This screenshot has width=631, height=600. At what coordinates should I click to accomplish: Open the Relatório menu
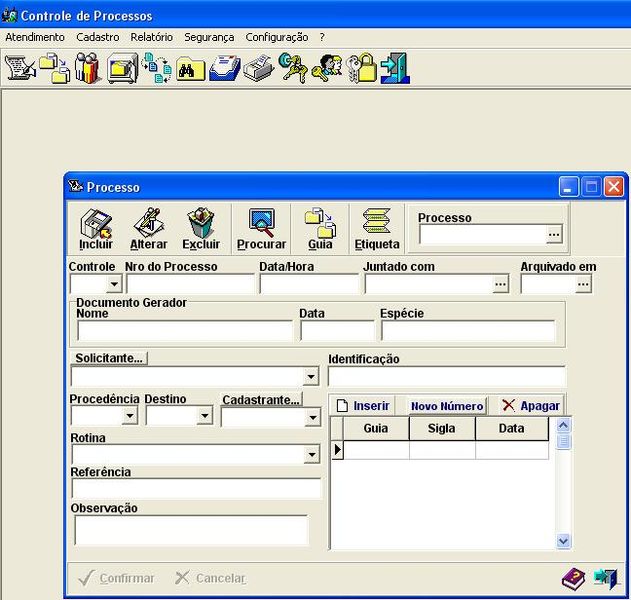152,37
